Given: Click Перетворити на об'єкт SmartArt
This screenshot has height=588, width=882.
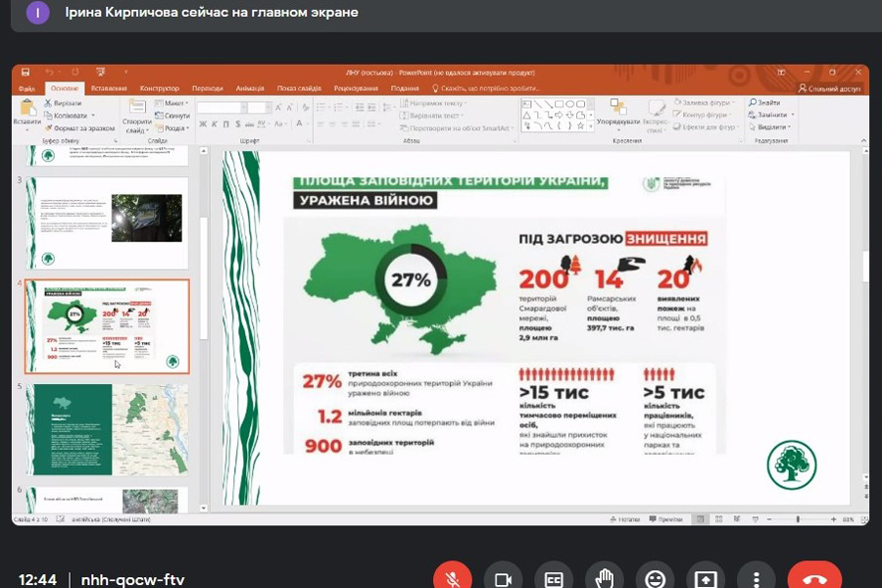Looking at the screenshot, I should [x=456, y=128].
